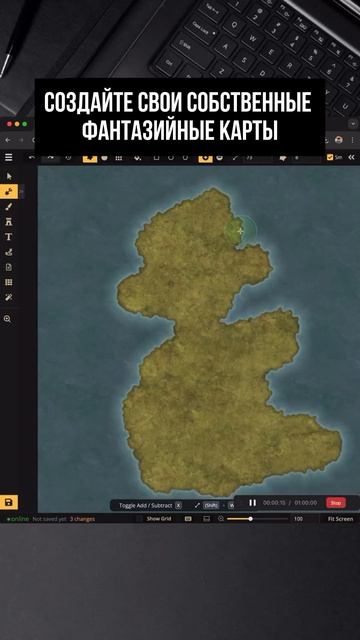Click the Fit Screen button
The width and height of the screenshot is (360, 640).
[340, 519]
